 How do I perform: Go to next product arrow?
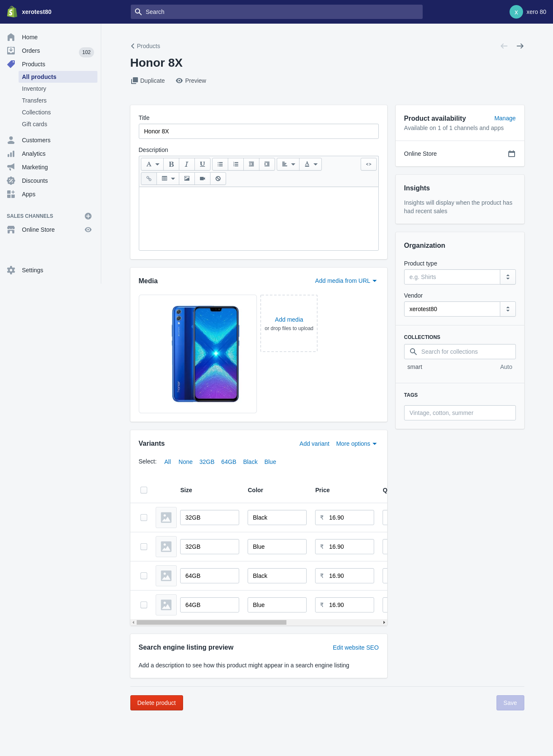click(520, 46)
